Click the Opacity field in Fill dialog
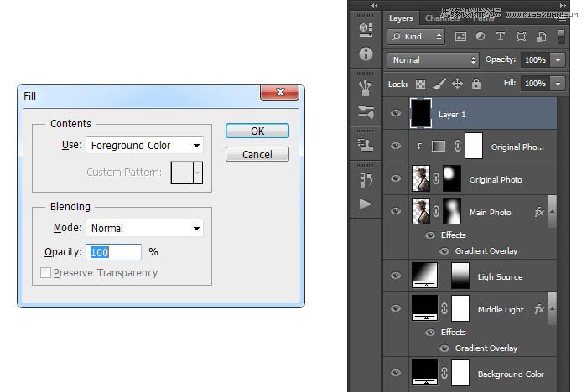This screenshot has width=587, height=392. pyautogui.click(x=113, y=252)
